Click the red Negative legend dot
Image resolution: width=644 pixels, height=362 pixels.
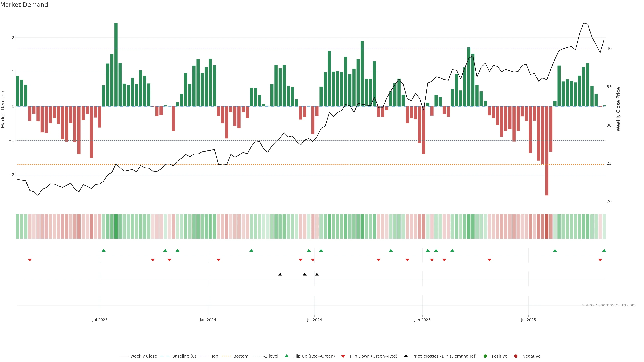pyautogui.click(x=516, y=356)
